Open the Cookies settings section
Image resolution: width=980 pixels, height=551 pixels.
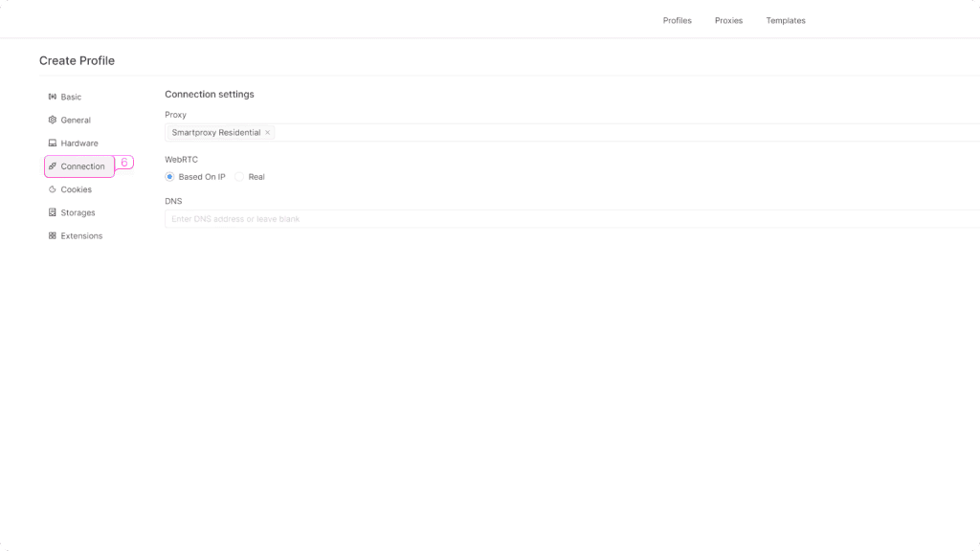[75, 189]
